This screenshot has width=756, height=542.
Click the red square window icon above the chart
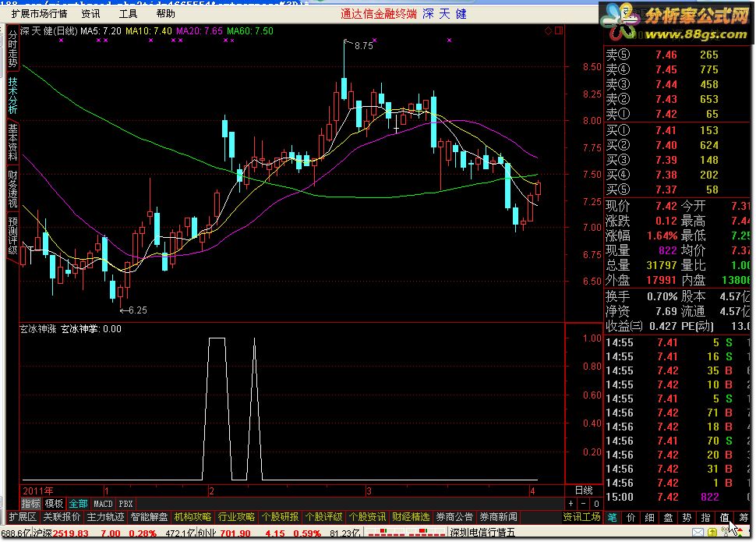pyautogui.click(x=559, y=31)
